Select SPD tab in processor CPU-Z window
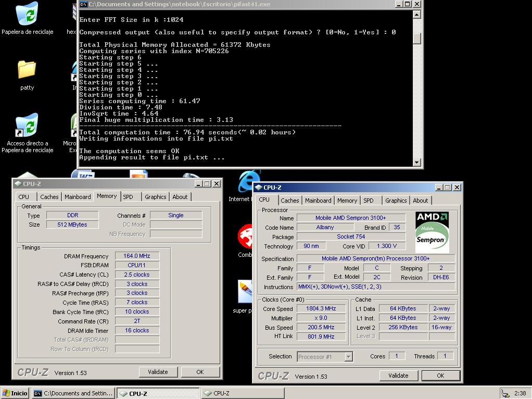The width and height of the screenshot is (532, 399). [369, 201]
